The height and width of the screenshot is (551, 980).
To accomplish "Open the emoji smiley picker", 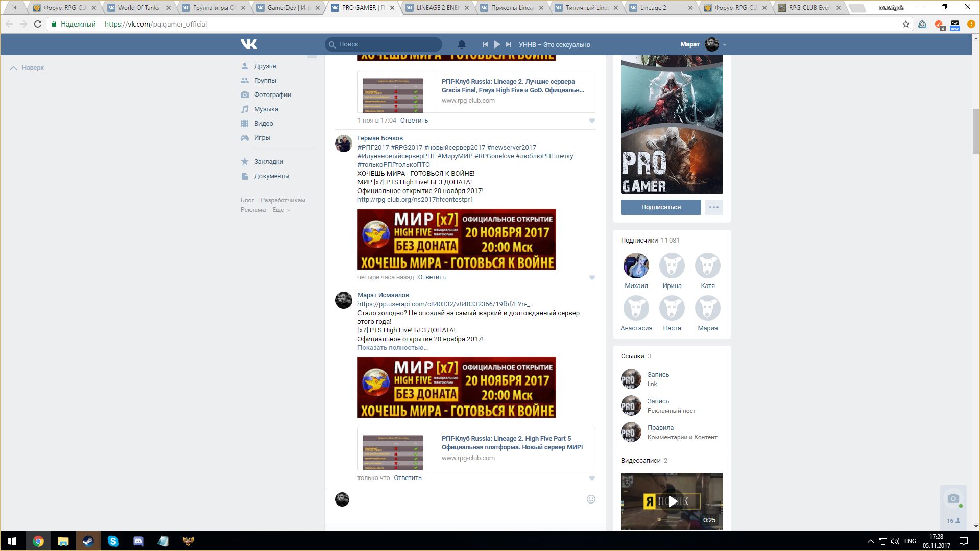I will [x=591, y=499].
